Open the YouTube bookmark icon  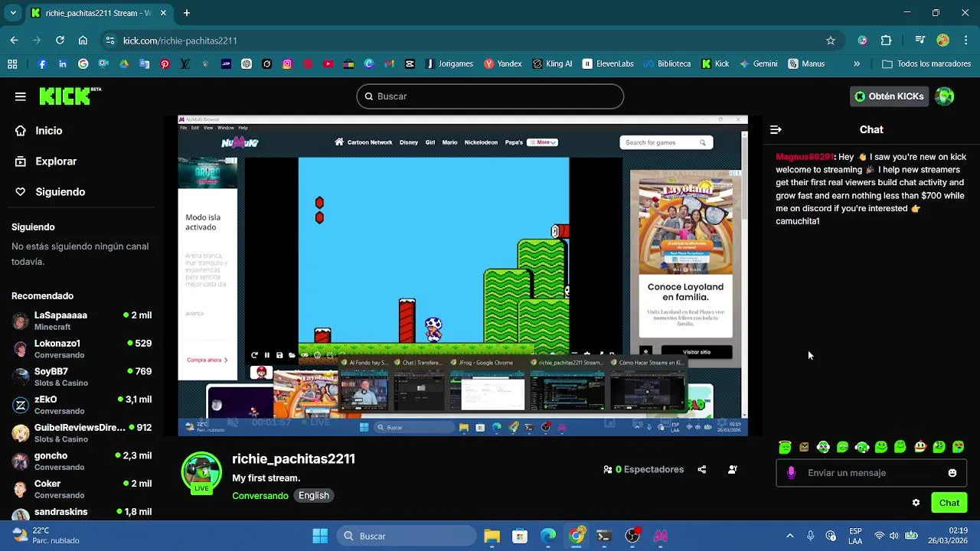click(x=328, y=64)
